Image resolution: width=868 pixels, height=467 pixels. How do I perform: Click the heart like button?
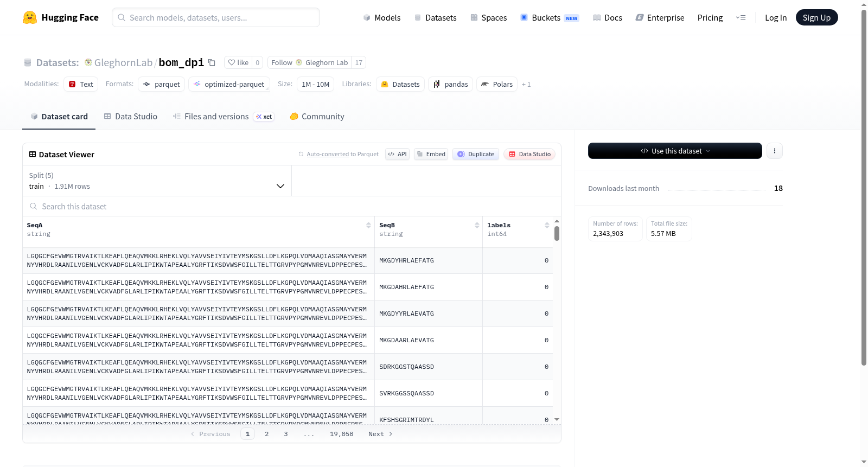click(238, 62)
